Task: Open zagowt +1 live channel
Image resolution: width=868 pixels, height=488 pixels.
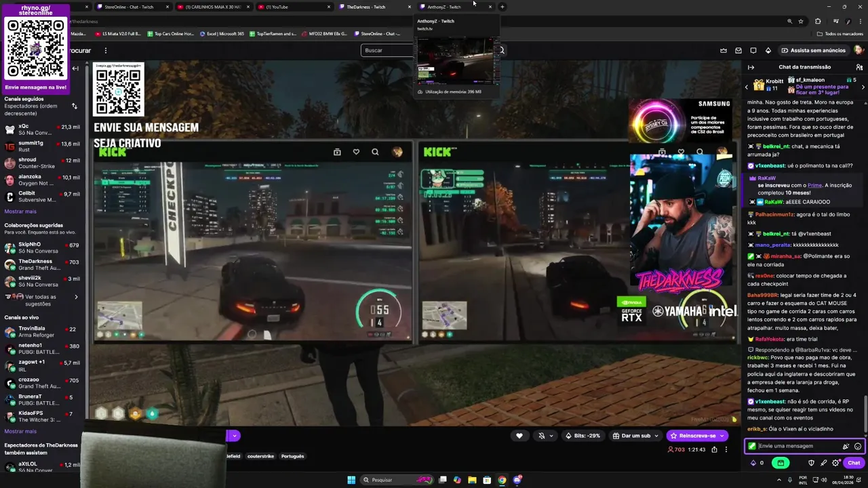Action: (42, 365)
